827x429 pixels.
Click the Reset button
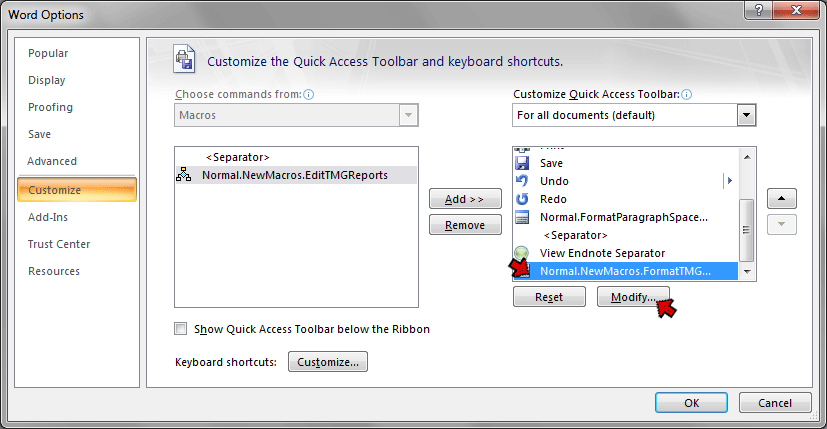pyautogui.click(x=549, y=297)
